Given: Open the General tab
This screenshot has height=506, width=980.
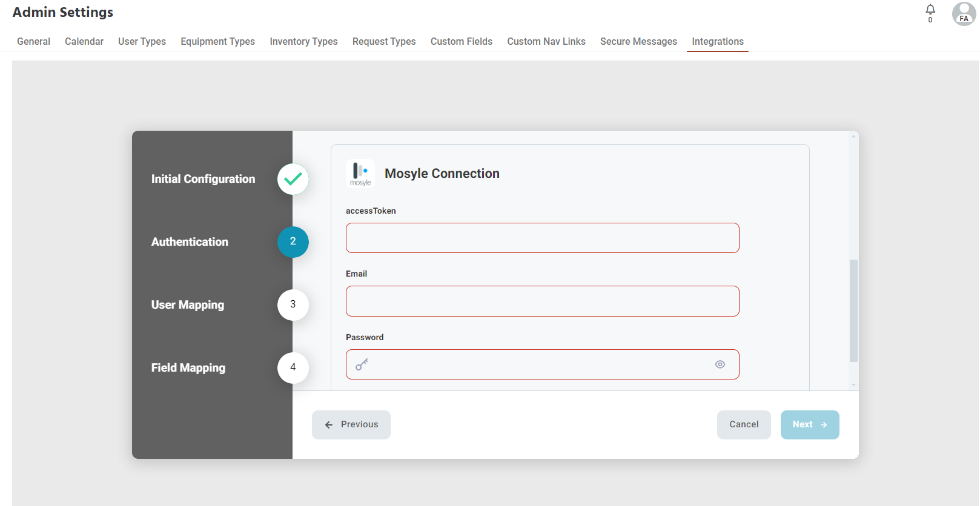Looking at the screenshot, I should pyautogui.click(x=33, y=41).
